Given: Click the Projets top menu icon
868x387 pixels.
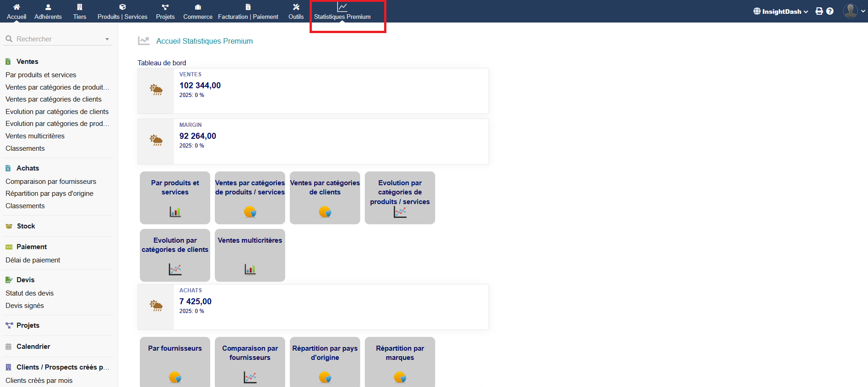Looking at the screenshot, I should tap(165, 7).
